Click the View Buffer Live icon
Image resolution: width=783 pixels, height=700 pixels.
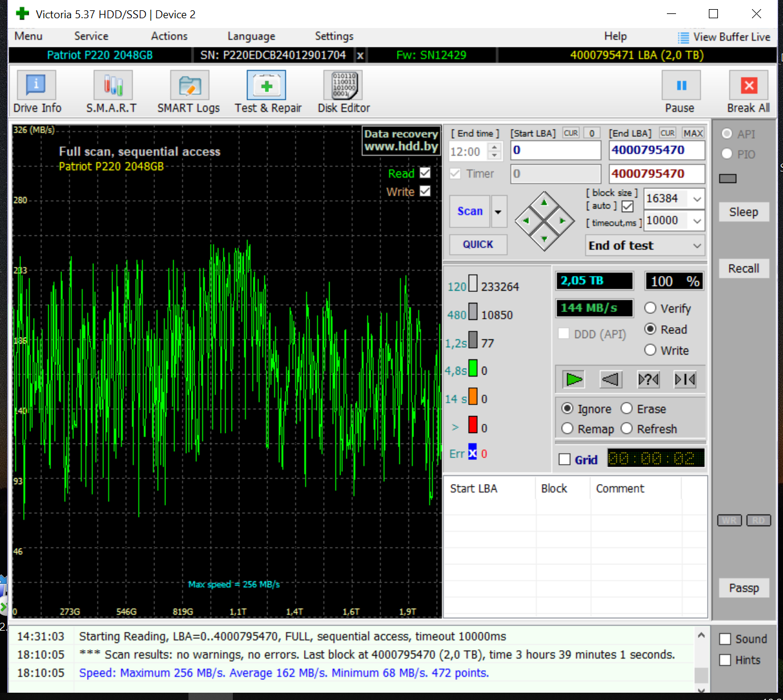point(683,37)
